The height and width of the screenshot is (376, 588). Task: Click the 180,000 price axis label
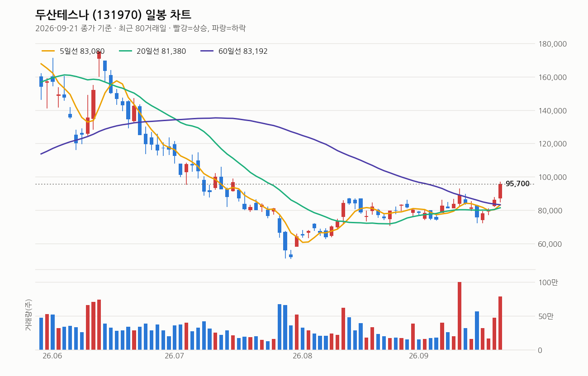(552, 44)
